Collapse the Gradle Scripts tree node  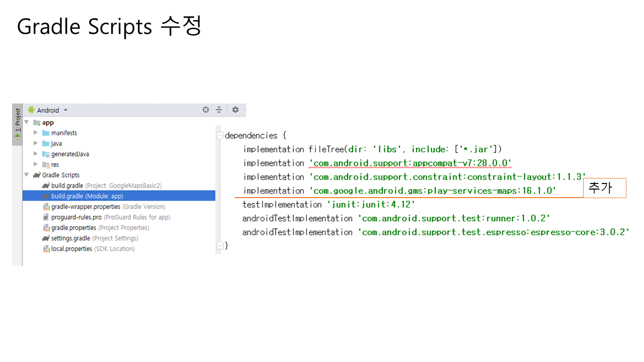point(27,175)
